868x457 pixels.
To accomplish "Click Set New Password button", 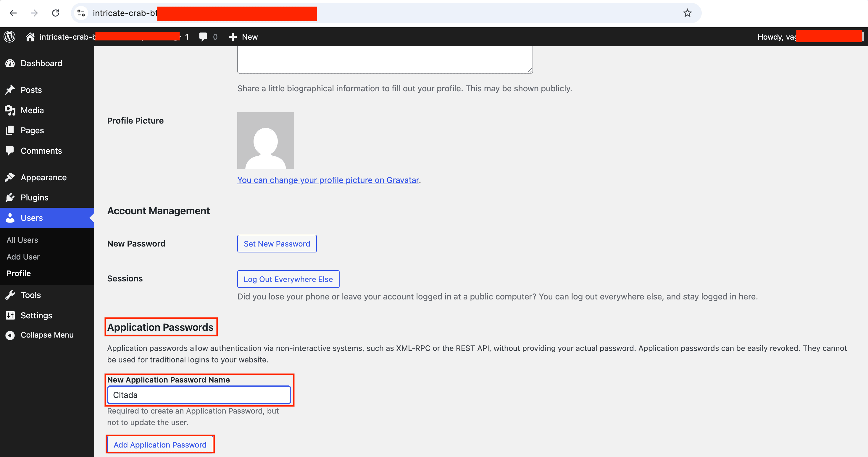I will [x=277, y=244].
